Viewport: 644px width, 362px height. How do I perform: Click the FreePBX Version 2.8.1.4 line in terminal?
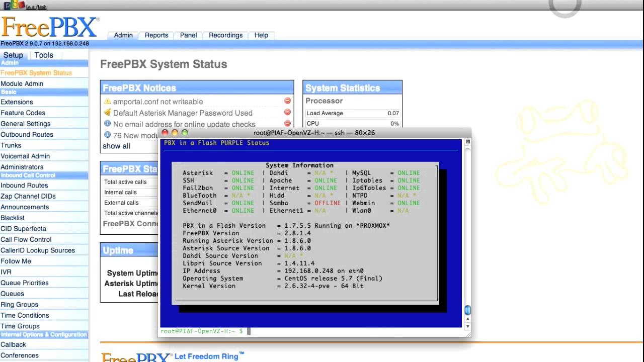247,233
